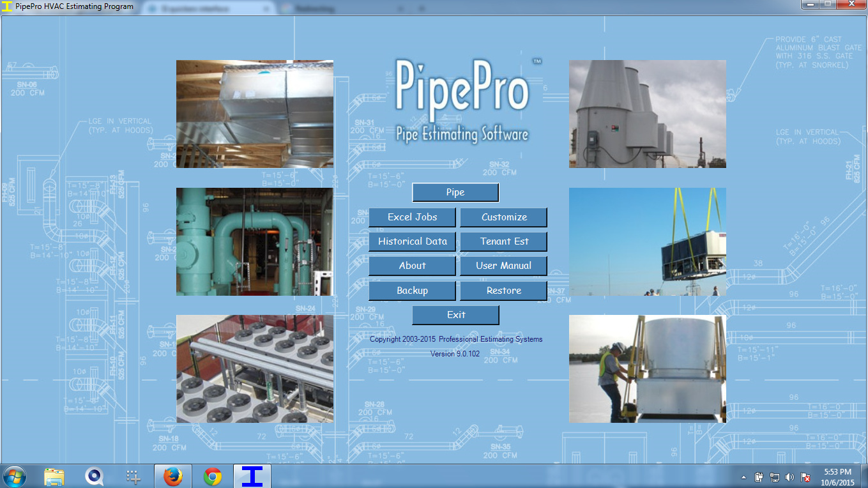The image size is (868, 488).
Task: Open the volume speaker icon
Action: pyautogui.click(x=790, y=477)
